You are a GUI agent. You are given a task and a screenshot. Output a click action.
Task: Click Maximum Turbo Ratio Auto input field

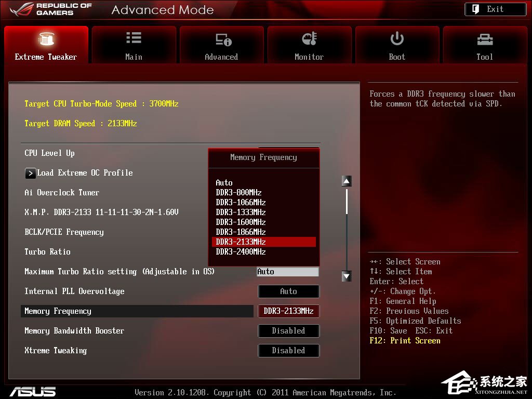tap(287, 272)
